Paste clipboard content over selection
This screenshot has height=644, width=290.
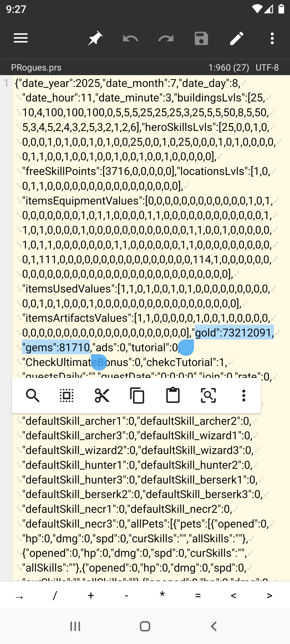pos(173,396)
